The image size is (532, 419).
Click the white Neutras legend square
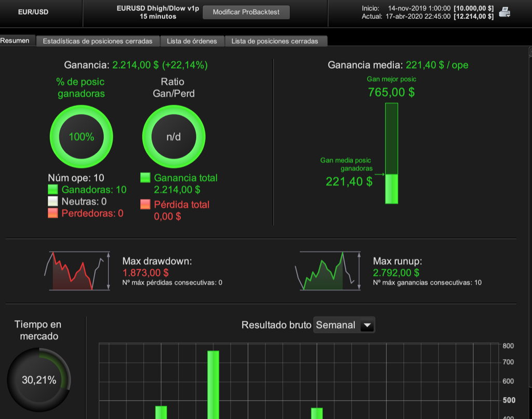tap(53, 201)
